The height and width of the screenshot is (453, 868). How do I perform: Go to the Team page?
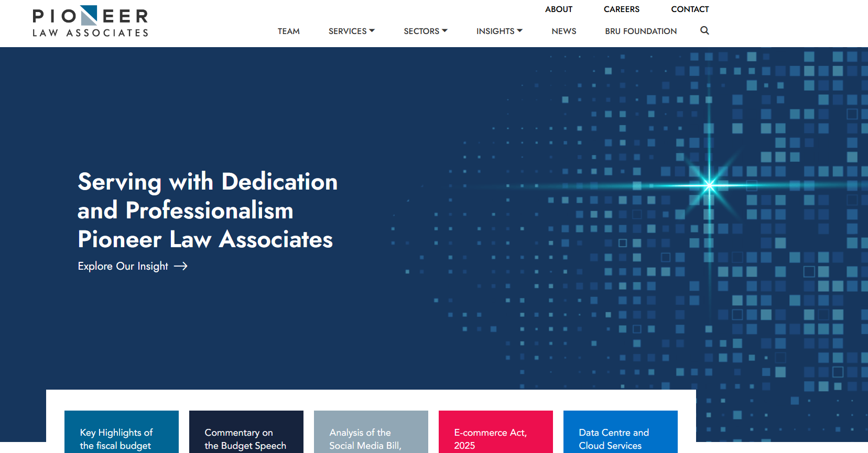[x=289, y=31]
